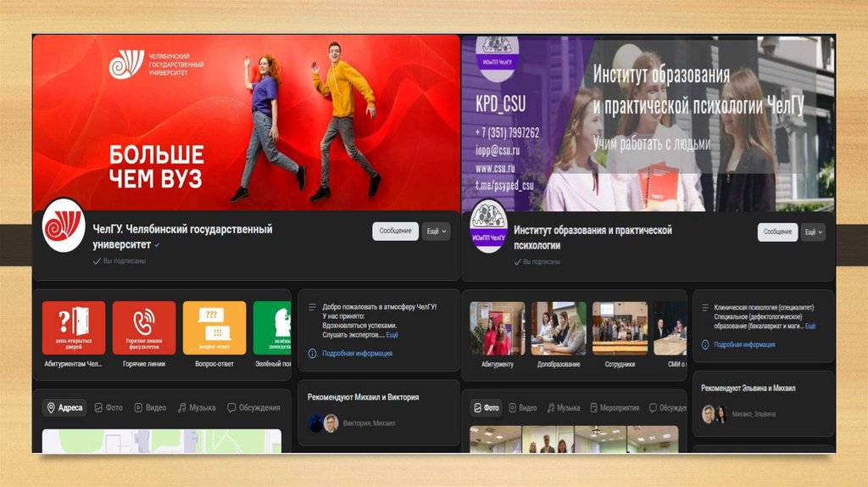Click 'Сообщение' button on ЧелГУ page
The height and width of the screenshot is (487, 868).
click(395, 231)
